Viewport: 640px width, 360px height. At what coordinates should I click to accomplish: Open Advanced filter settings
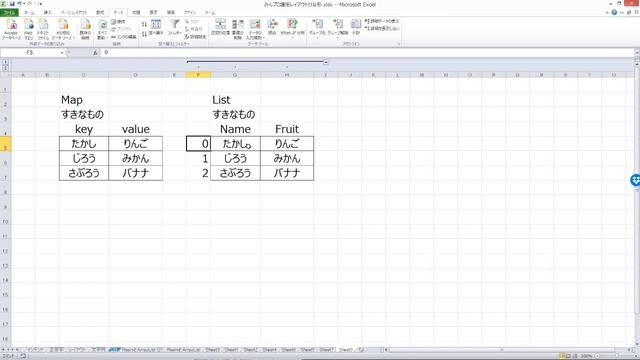pyautogui.click(x=196, y=37)
